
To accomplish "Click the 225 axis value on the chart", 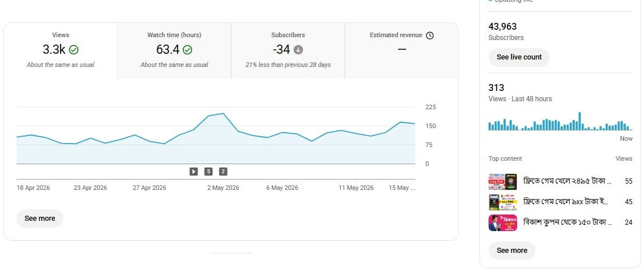I will click(430, 108).
